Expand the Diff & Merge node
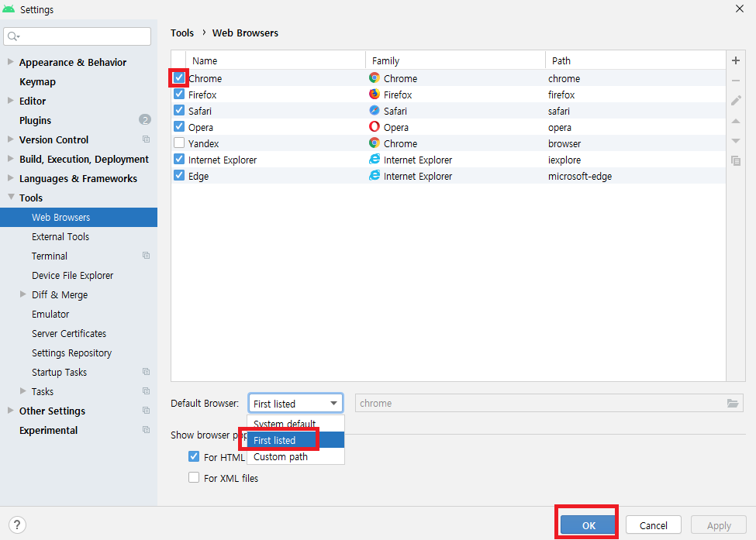 pos(22,294)
